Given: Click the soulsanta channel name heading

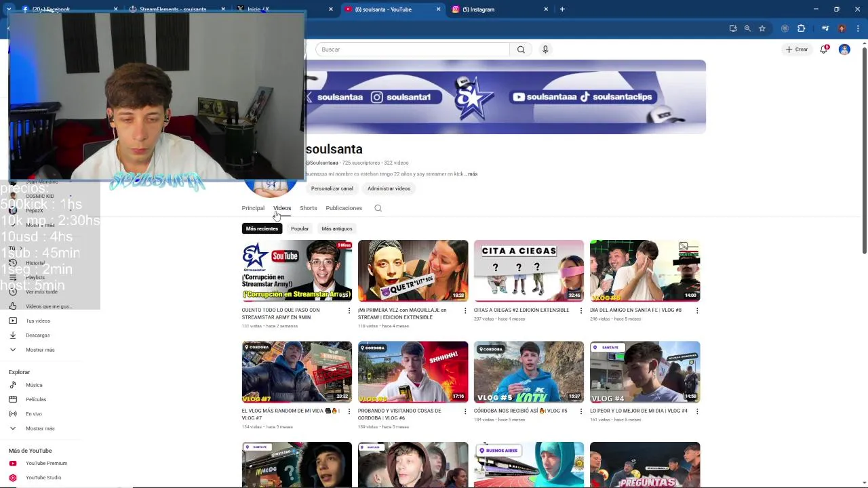Looking at the screenshot, I should point(334,149).
